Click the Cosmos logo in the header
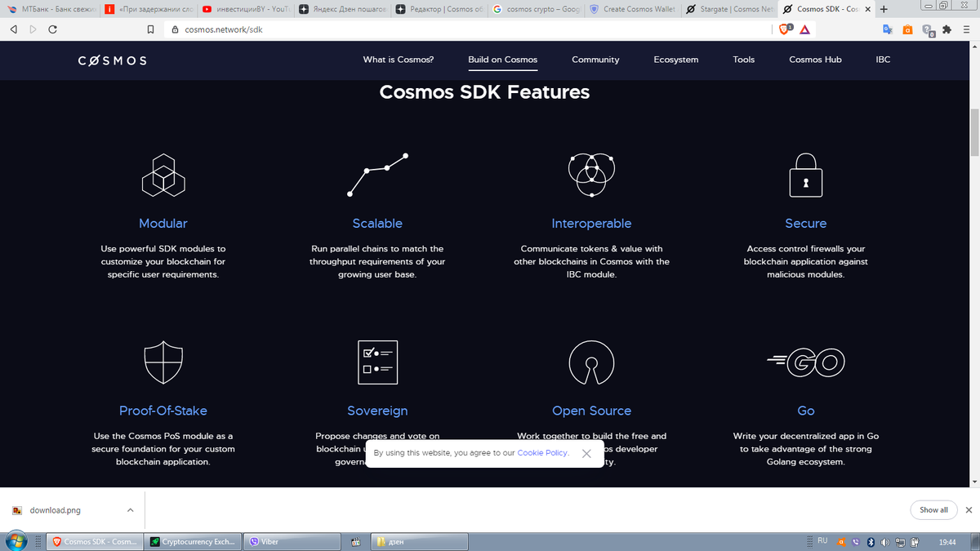 point(113,60)
